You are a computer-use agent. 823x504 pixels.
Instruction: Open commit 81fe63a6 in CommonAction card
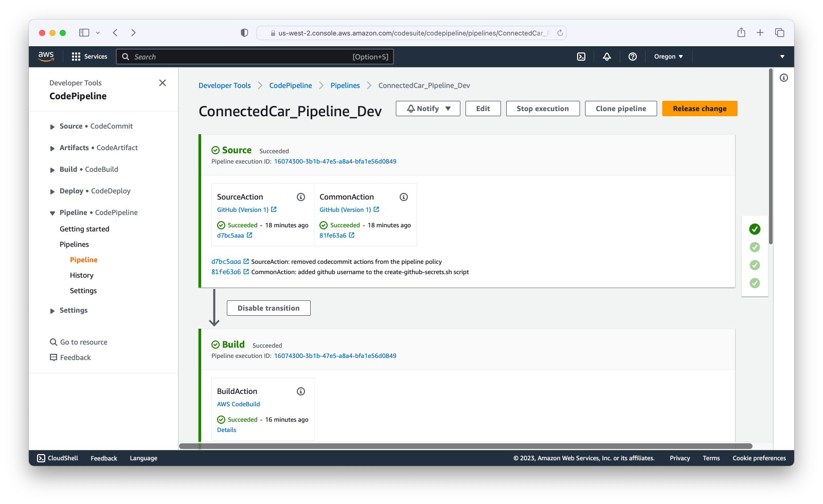point(337,236)
